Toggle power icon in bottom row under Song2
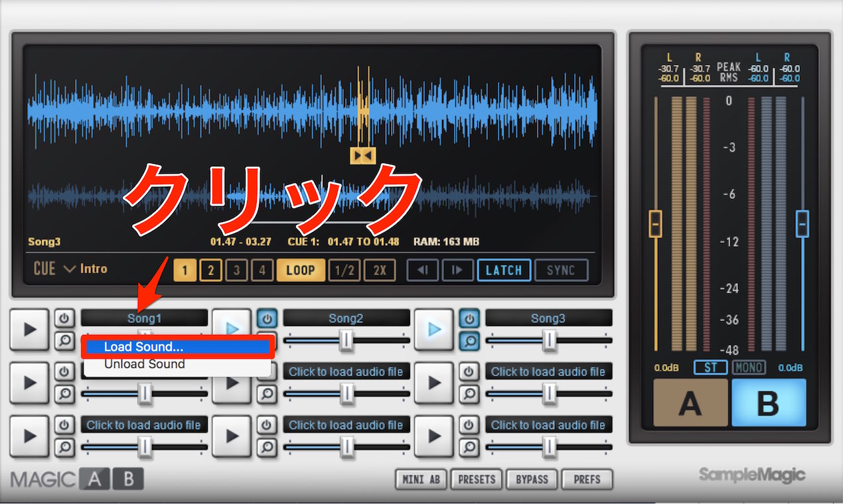 coord(267,425)
